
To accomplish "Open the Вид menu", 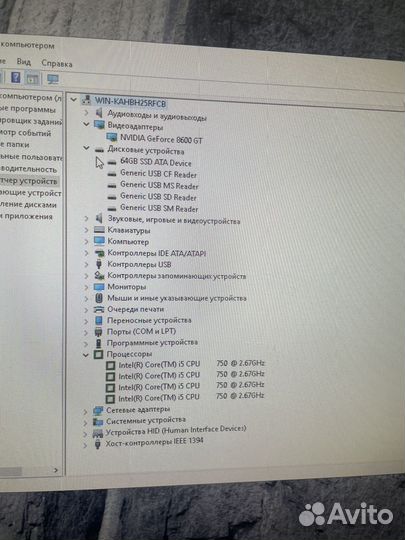I will [x=24, y=62].
